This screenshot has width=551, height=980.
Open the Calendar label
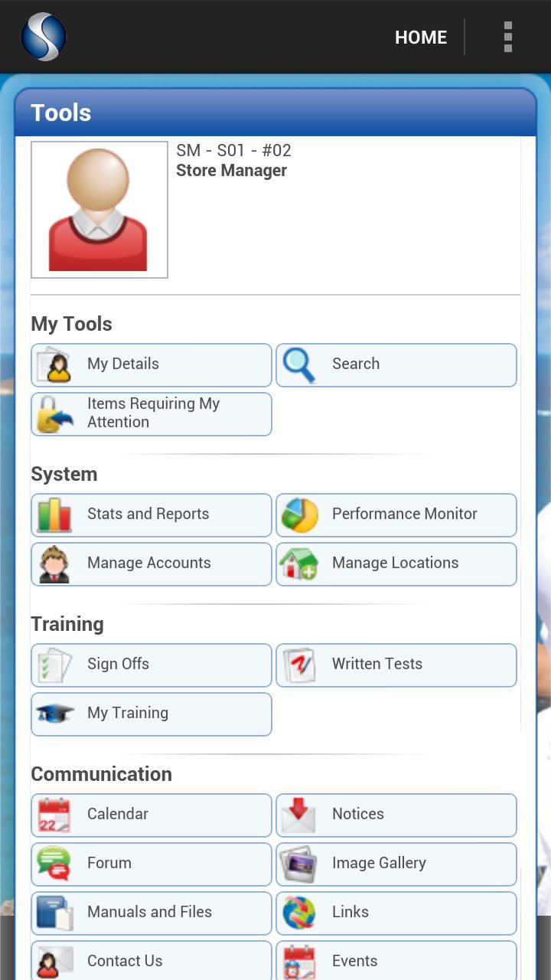click(x=118, y=814)
